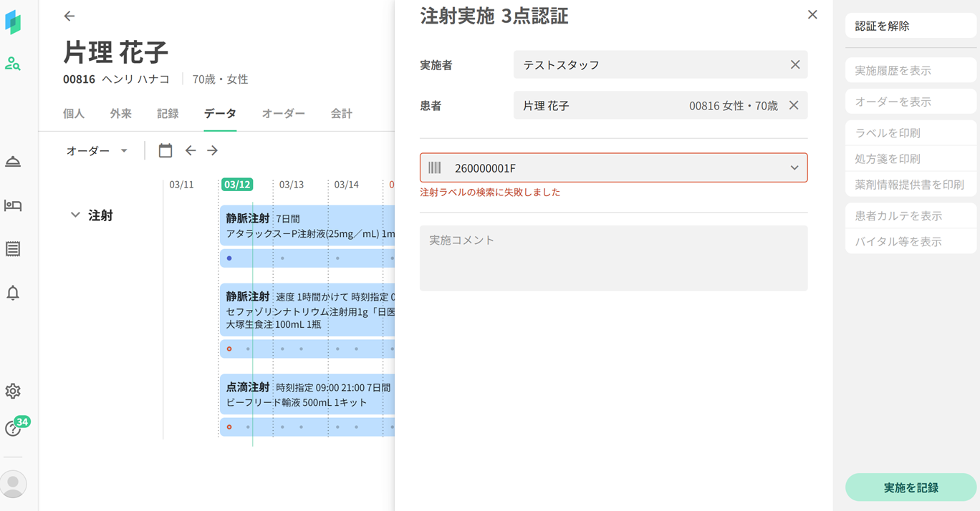Open the help icon with 34 badge
This screenshot has width=980, height=511.
click(x=12, y=429)
